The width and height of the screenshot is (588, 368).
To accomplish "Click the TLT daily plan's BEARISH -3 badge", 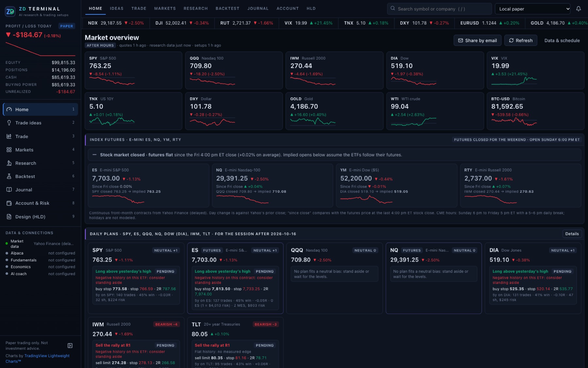I will click(x=266, y=324).
